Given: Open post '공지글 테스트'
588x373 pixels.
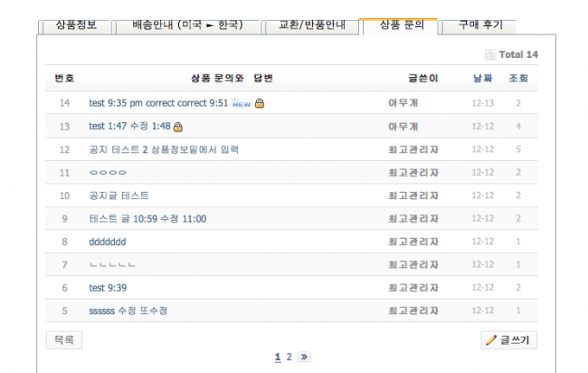Looking at the screenshot, I should point(119,196).
